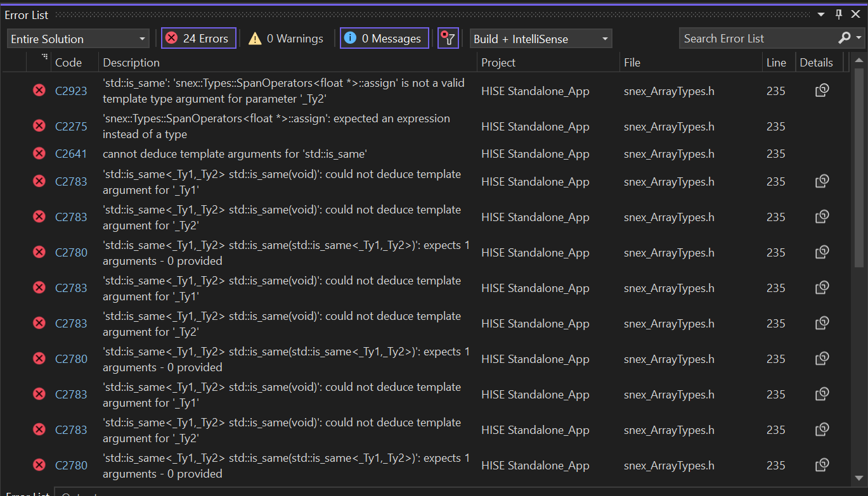
Task: Open the search options dropdown arrow
Action: point(859,38)
